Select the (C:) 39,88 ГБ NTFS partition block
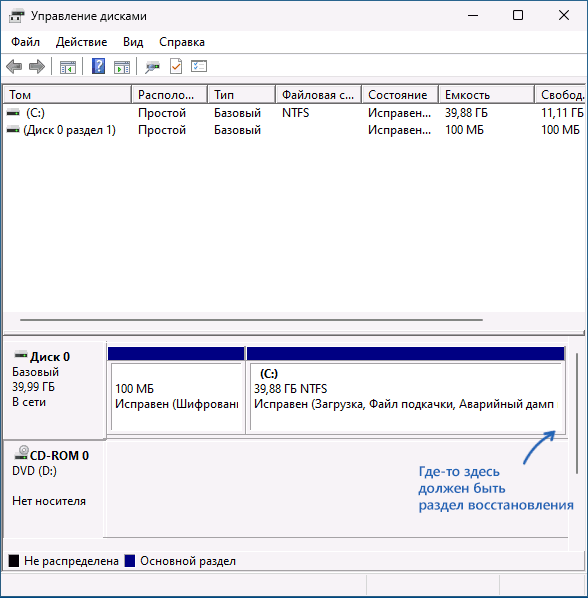Screen dimensions: 588x598 coord(406,391)
